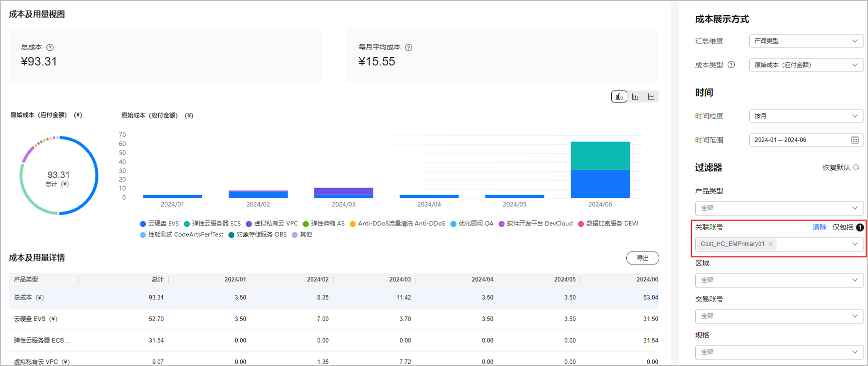Switch to grouped bar chart view
The width and height of the screenshot is (868, 366).
point(635,96)
